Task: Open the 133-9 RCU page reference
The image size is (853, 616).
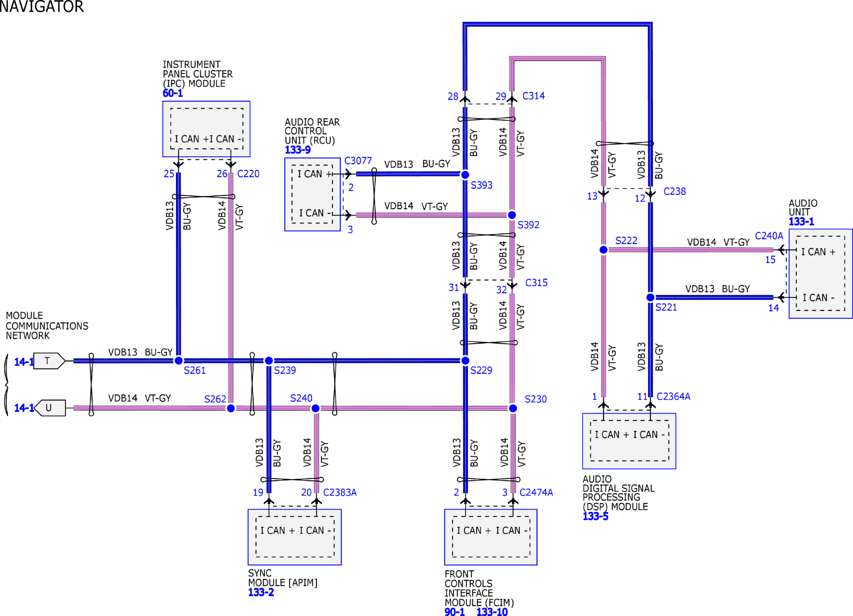Action: tap(298, 150)
